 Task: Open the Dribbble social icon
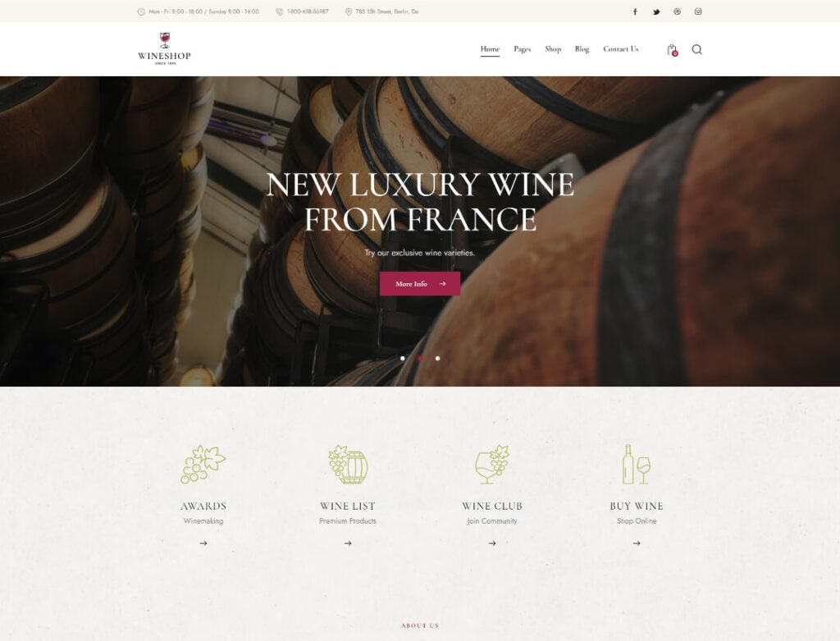click(x=677, y=11)
